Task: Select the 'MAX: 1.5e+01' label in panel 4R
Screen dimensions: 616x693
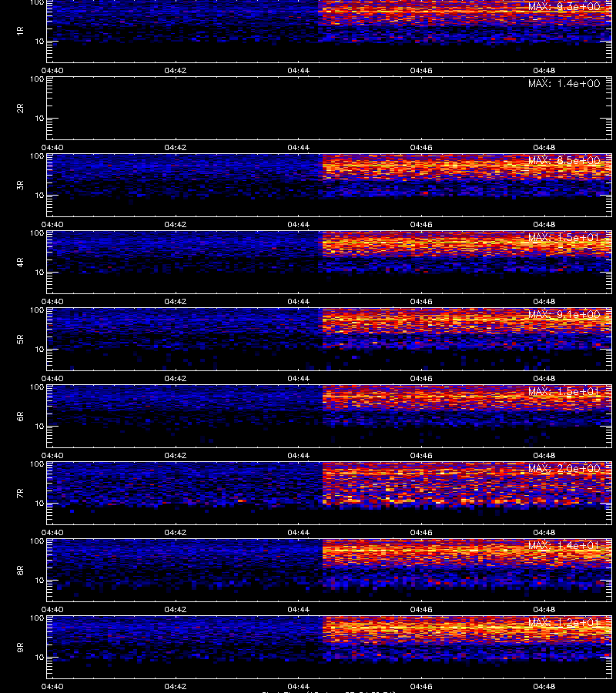Action: pyautogui.click(x=564, y=237)
